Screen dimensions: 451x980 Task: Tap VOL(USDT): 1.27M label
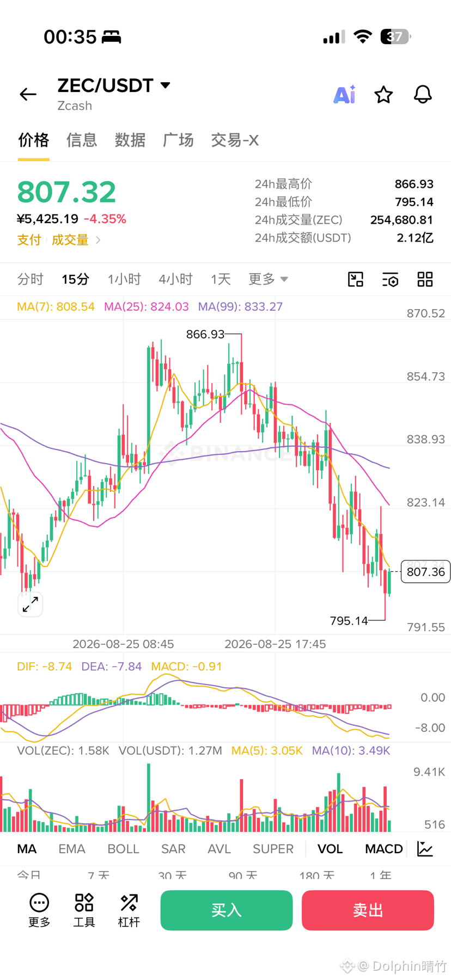coord(170,750)
